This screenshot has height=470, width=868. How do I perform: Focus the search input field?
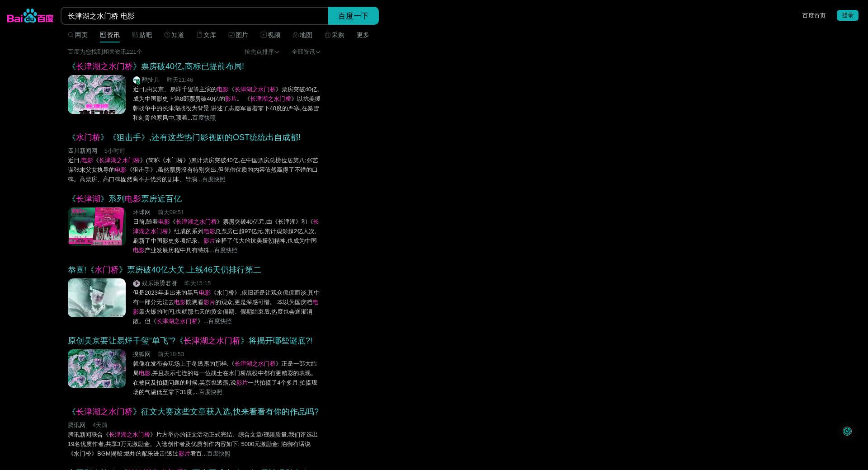194,16
